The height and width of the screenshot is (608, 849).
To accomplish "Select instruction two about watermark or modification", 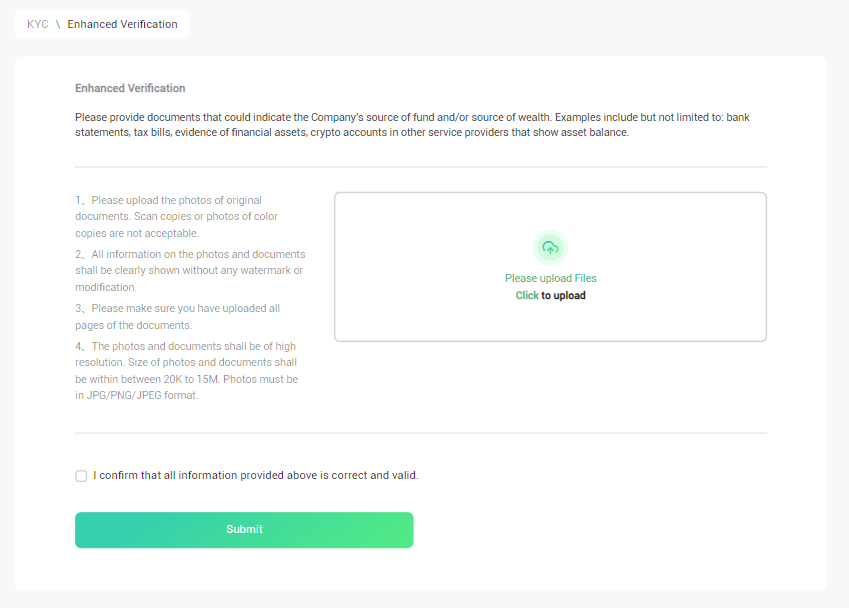I will (x=190, y=271).
